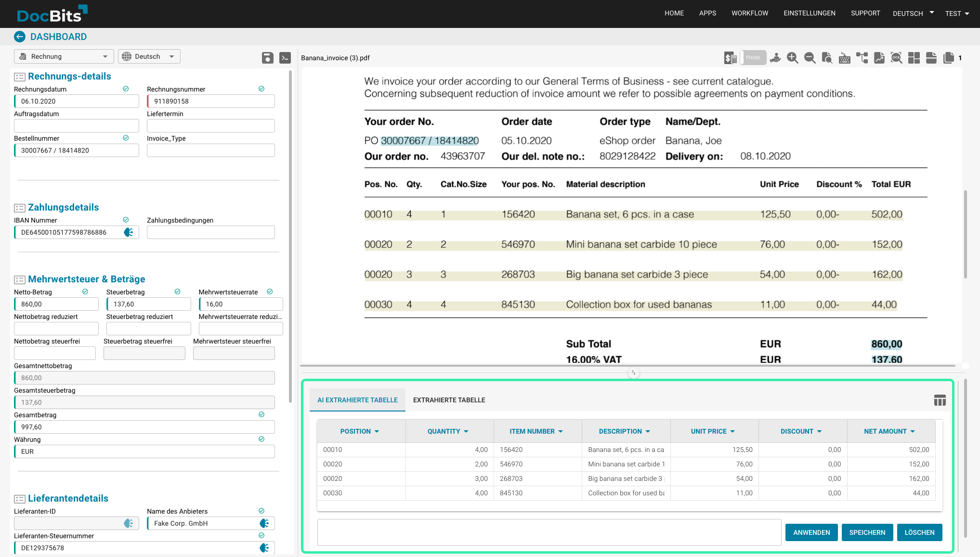Viewport: 980px width, 557px height.
Task: Open the terminal/script console icon
Action: tap(285, 57)
